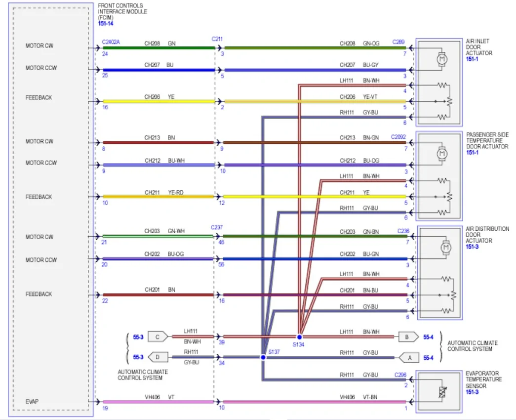Select Automatic Climate Control System label beside connectors B and A
The width and height of the screenshot is (516, 420).
[x=473, y=346]
